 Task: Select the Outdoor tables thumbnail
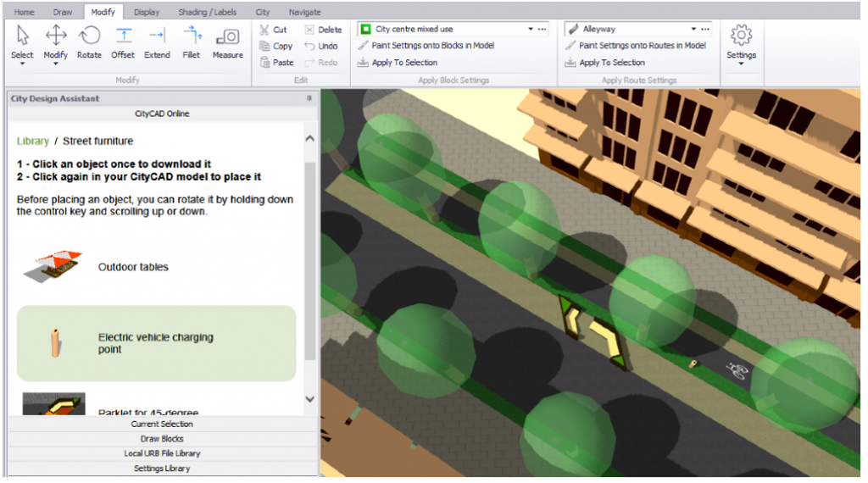53,267
